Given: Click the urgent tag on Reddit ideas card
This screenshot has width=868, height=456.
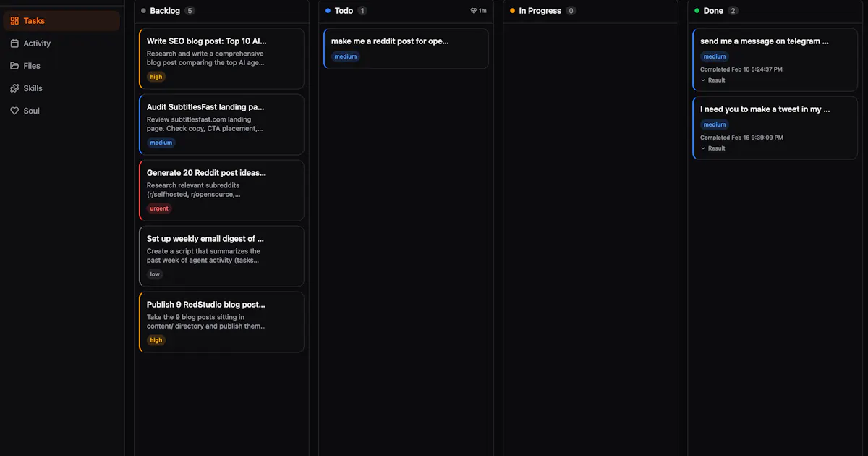Looking at the screenshot, I should [x=159, y=208].
